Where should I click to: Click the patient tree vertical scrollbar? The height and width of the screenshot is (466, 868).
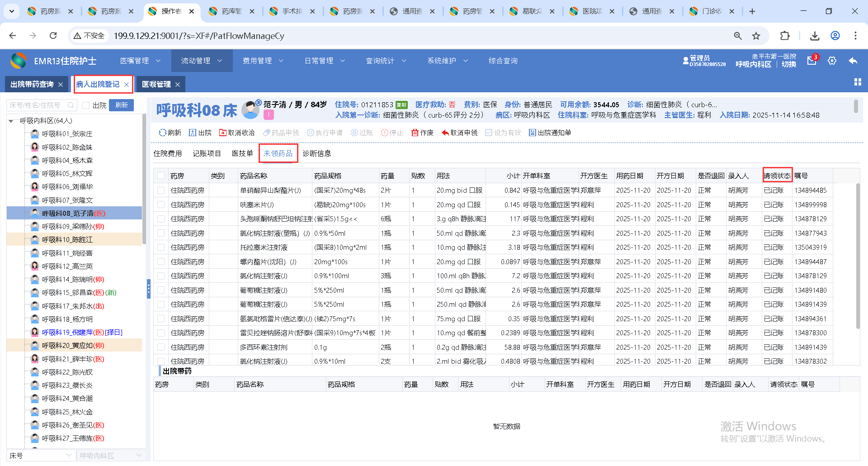pos(144,179)
